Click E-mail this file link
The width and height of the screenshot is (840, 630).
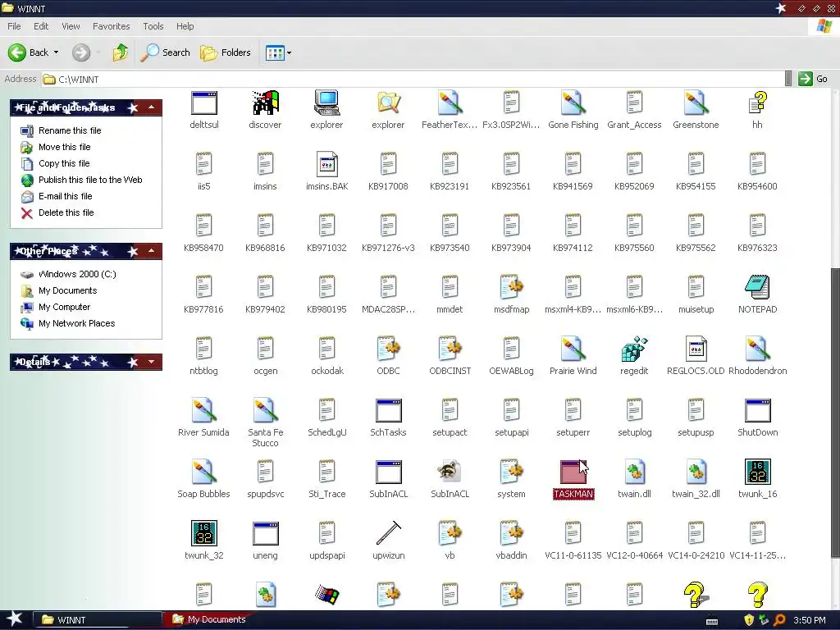[66, 196]
